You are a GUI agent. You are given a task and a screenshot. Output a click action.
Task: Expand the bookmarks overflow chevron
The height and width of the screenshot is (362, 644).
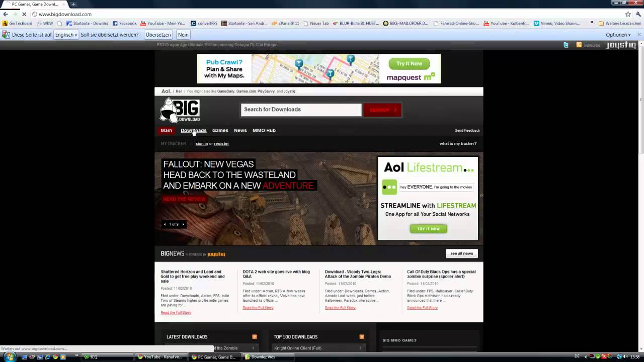[592, 23]
